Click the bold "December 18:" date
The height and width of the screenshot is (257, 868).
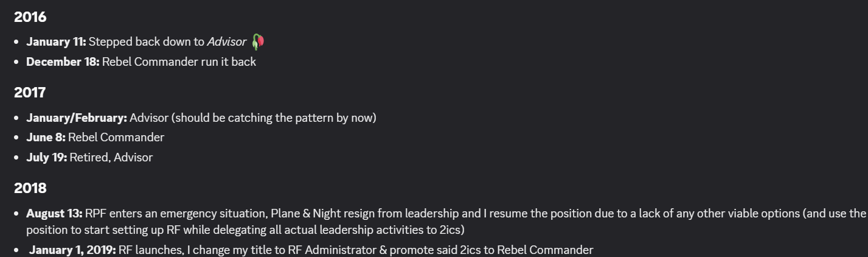(x=63, y=62)
